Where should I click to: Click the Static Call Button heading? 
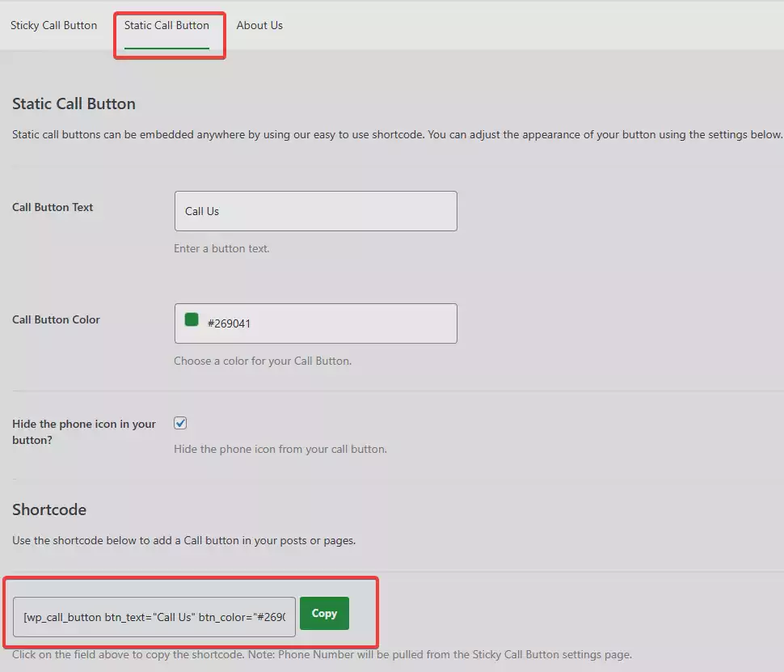pyautogui.click(x=74, y=104)
